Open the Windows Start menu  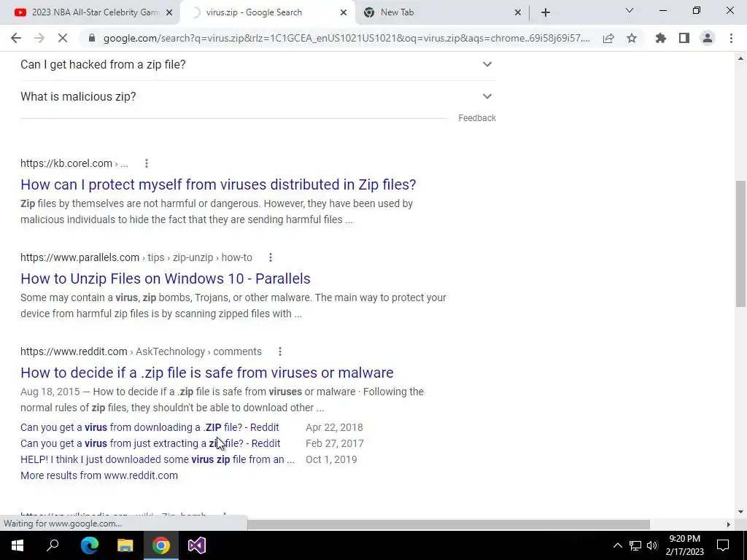coord(18,545)
